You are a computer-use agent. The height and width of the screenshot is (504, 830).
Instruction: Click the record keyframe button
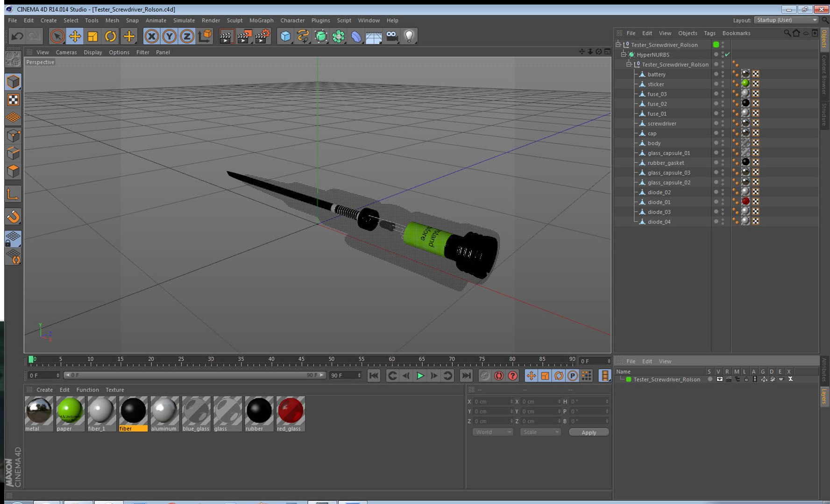[x=485, y=376]
